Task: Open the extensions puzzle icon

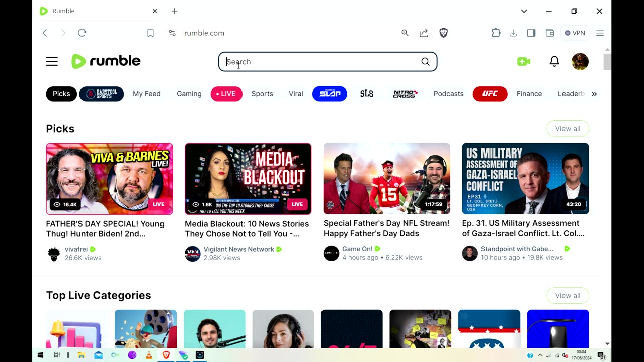Action: 496,33
